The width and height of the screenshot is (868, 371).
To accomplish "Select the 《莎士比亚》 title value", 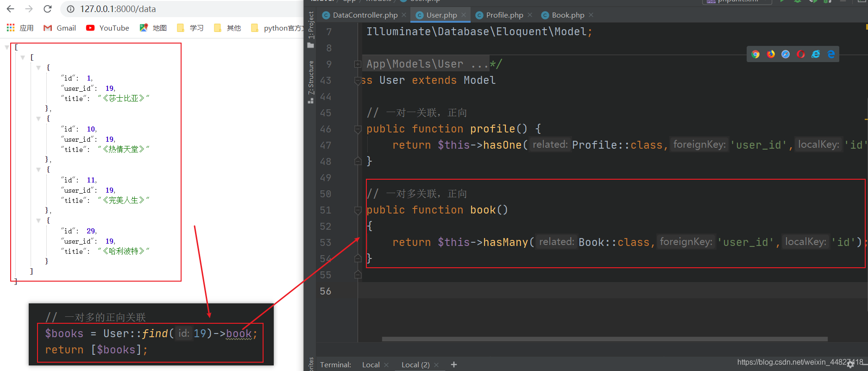I will click(x=124, y=98).
